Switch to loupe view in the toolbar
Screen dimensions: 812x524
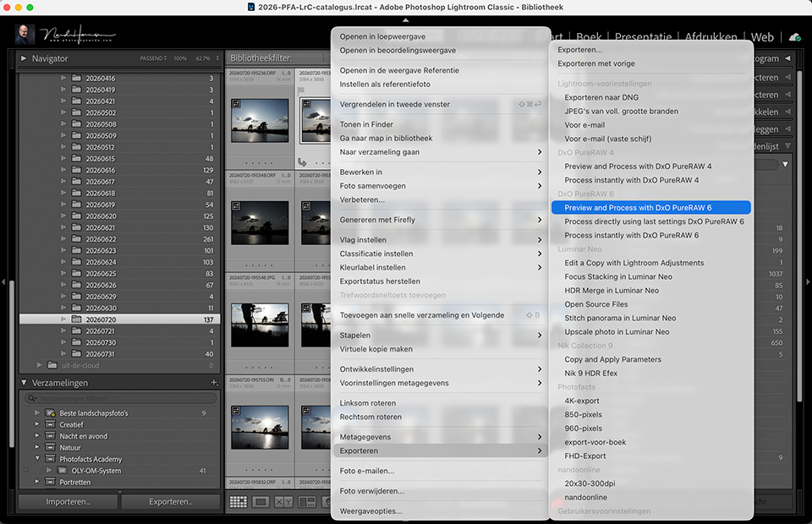(261, 502)
